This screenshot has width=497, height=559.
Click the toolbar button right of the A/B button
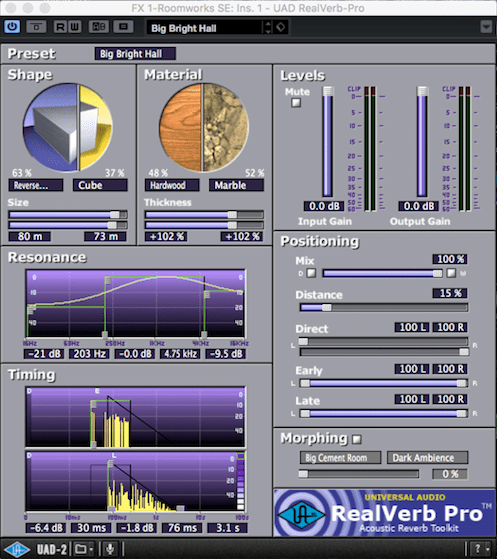click(123, 27)
